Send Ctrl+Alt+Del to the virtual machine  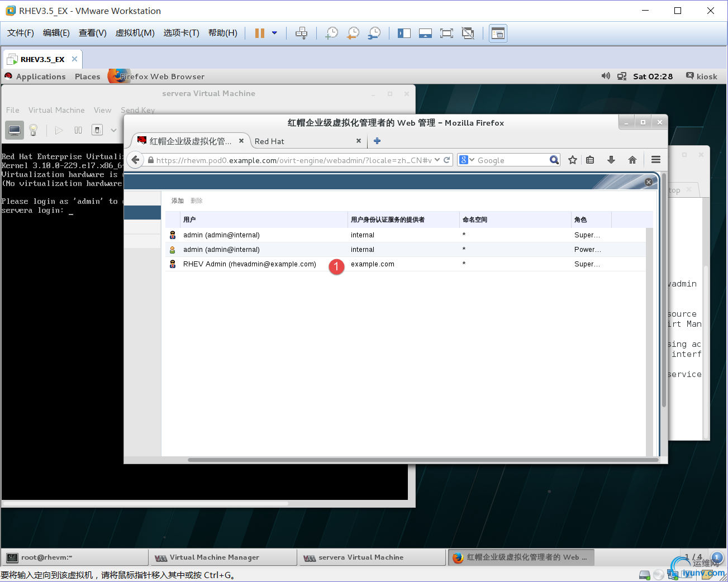click(301, 33)
